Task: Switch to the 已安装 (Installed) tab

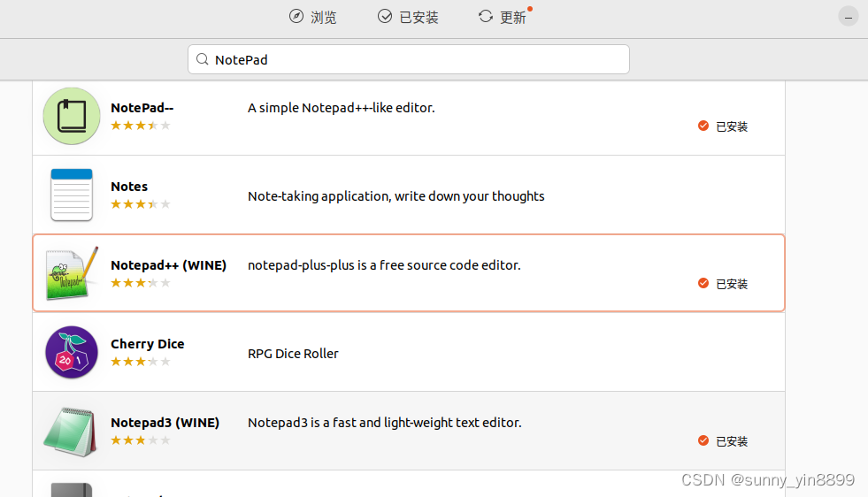Action: (408, 17)
